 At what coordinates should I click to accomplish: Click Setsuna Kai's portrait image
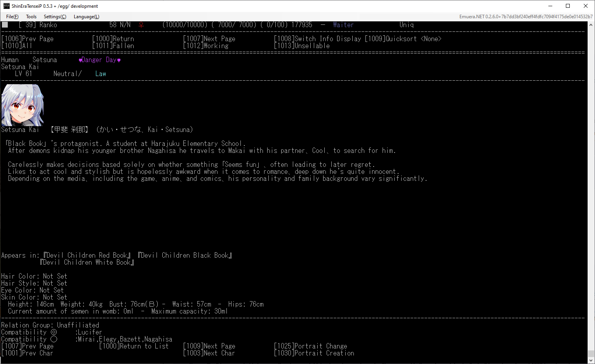pos(22,105)
